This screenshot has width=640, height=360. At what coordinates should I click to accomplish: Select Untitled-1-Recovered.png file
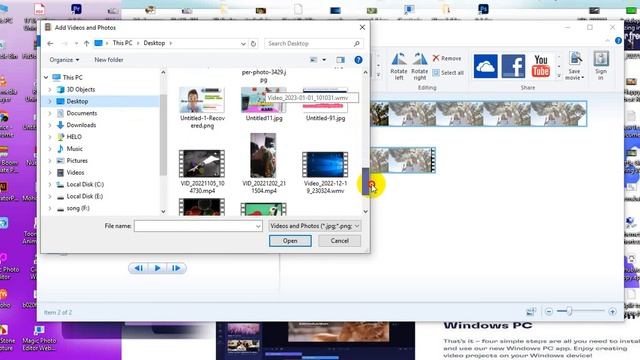[x=202, y=108]
